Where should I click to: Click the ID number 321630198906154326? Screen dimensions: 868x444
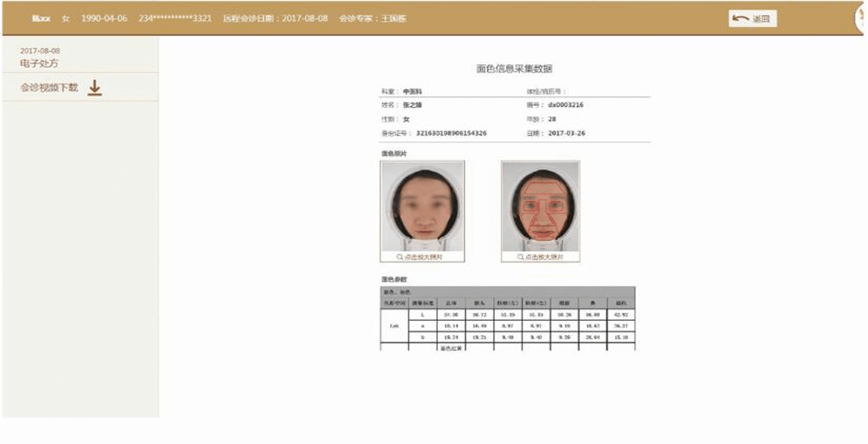point(451,134)
